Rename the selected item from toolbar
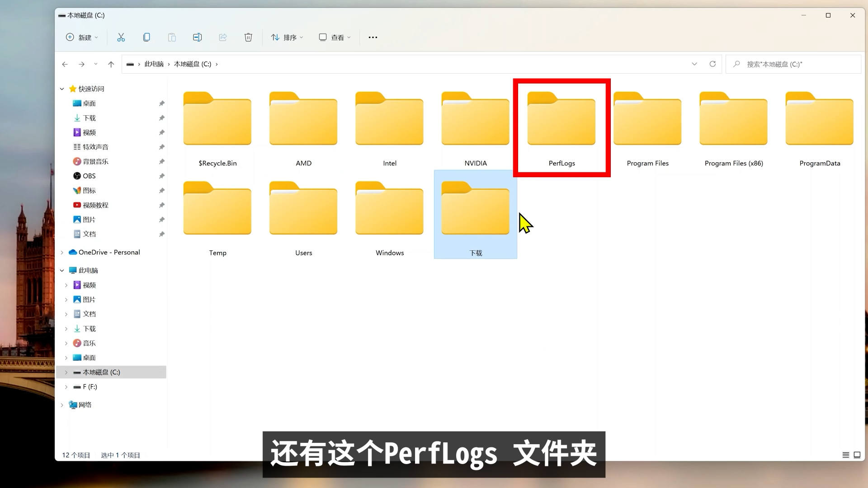The width and height of the screenshot is (868, 488). (x=197, y=37)
